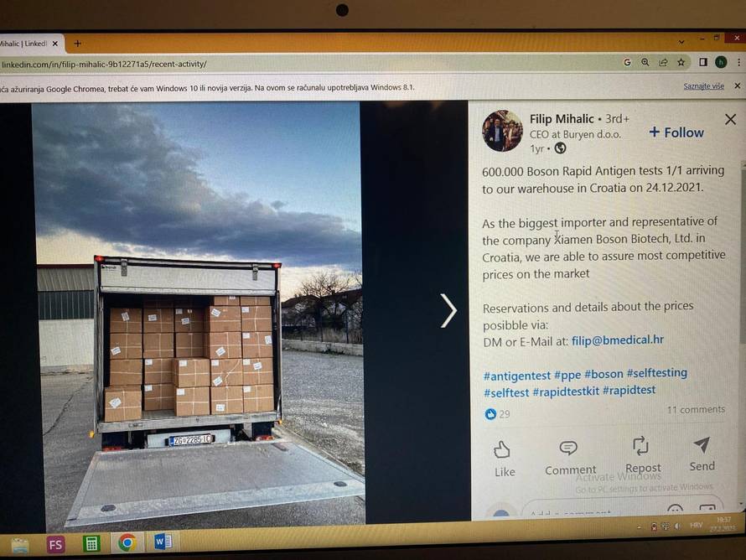The image size is (746, 560).
Task: Expand the tab search dropdown arrow
Action: (x=681, y=42)
